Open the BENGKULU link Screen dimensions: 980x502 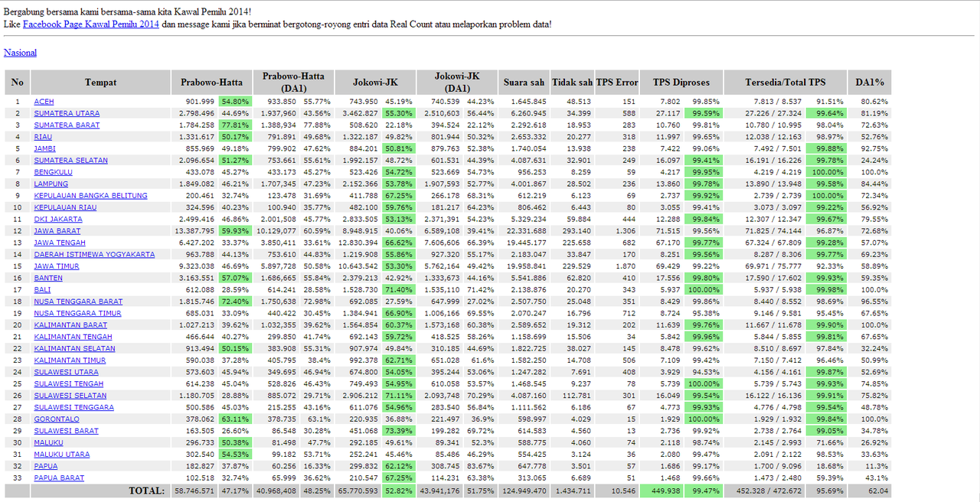(x=53, y=172)
